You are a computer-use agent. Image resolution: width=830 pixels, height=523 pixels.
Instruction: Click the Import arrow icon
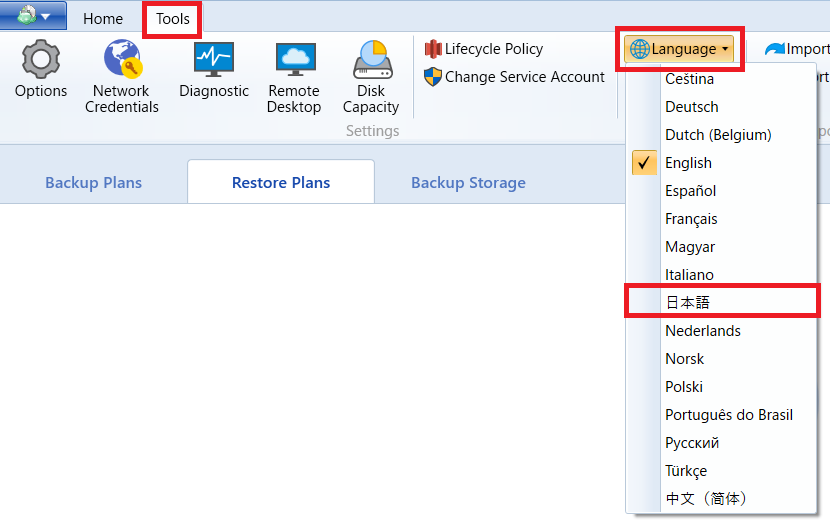click(x=775, y=49)
